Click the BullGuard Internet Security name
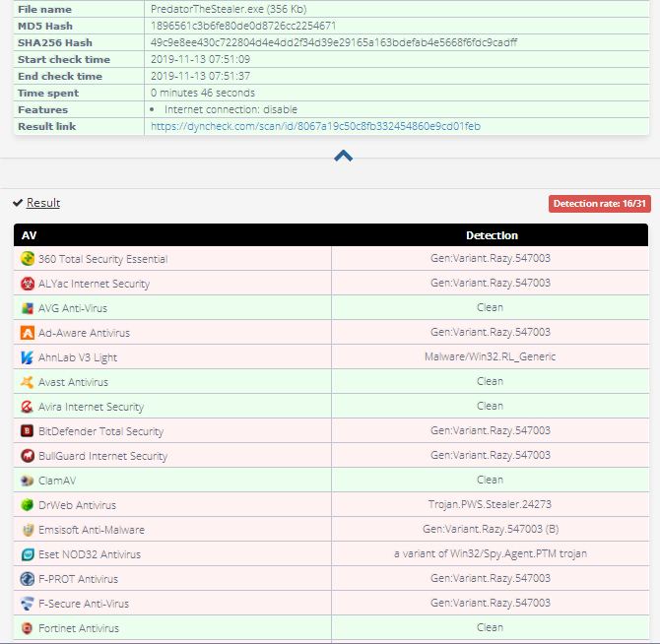 click(x=103, y=456)
